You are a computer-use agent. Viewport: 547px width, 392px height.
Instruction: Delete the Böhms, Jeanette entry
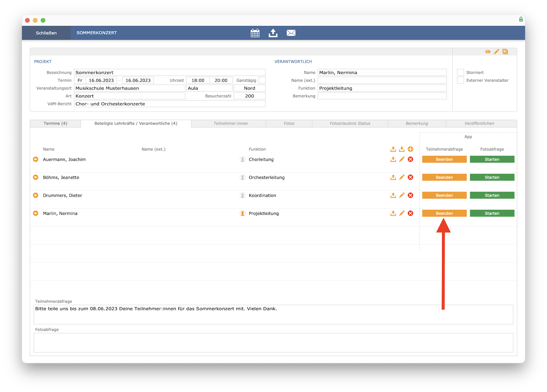[x=410, y=177]
